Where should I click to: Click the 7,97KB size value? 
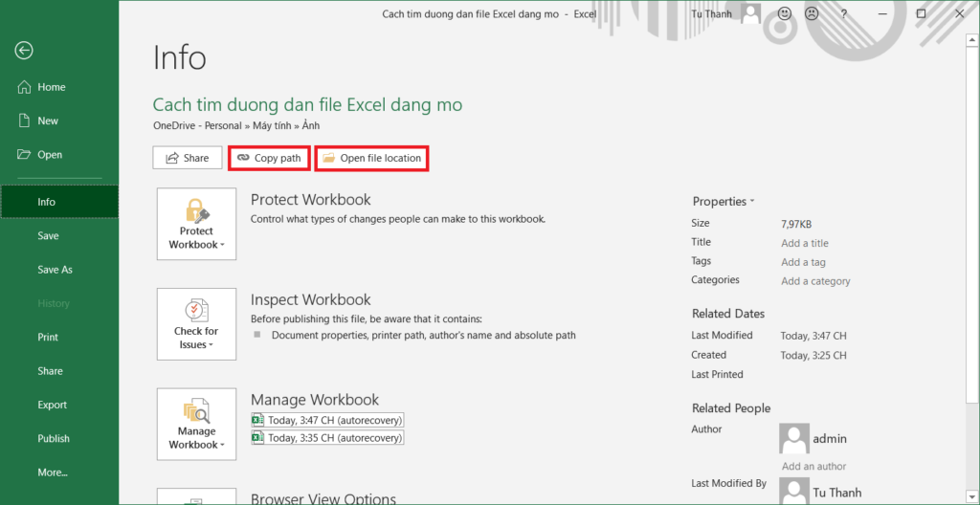point(796,224)
